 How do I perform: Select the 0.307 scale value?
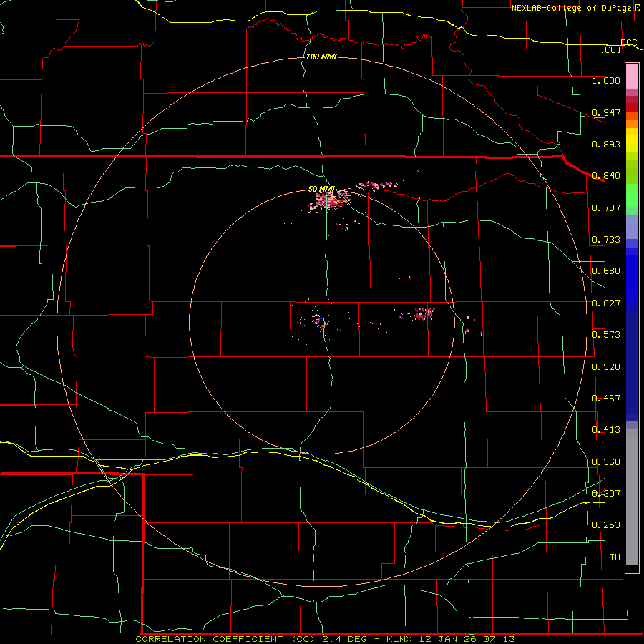[606, 494]
